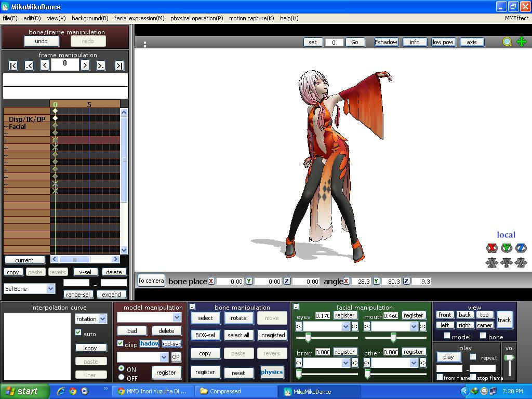Click the gray Z move axis icon

point(521,262)
